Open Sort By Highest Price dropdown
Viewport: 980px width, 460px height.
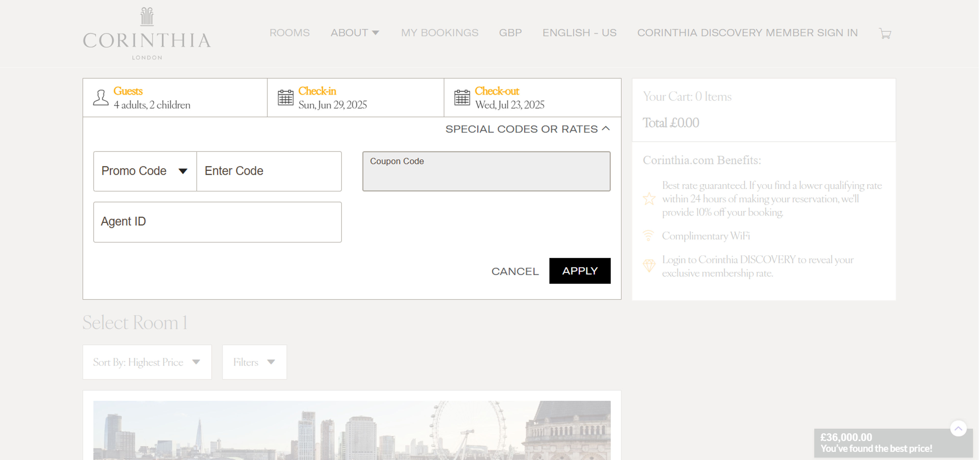pyautogui.click(x=147, y=362)
